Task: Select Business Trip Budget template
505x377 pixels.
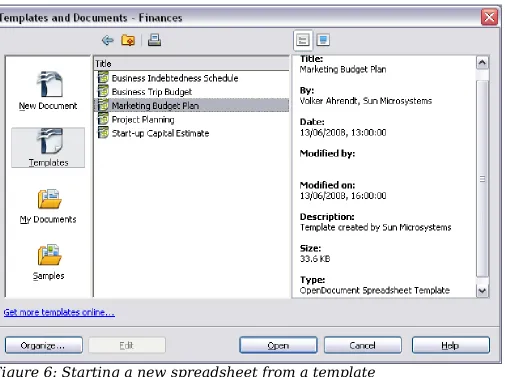Action: 192,92
